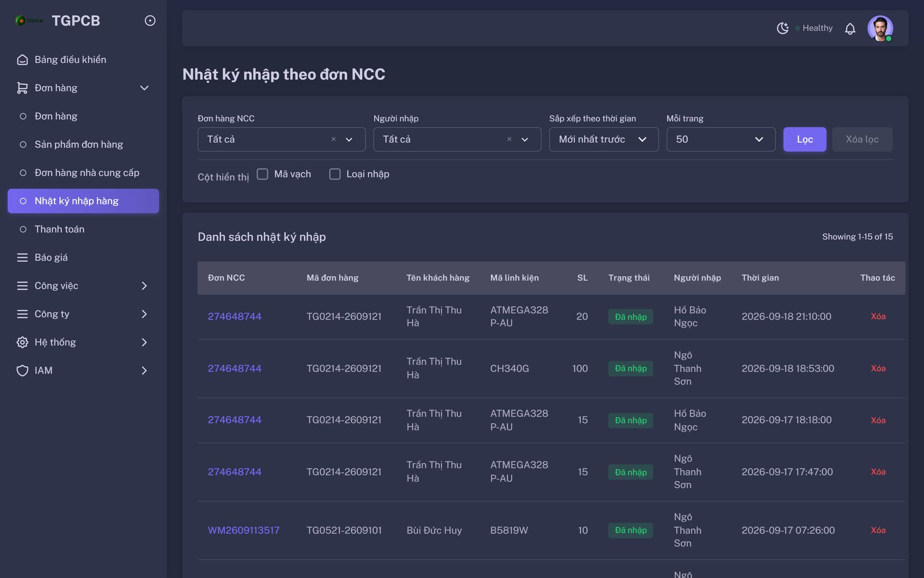Collapse the Đơn hàng menu chevron

coord(144,88)
